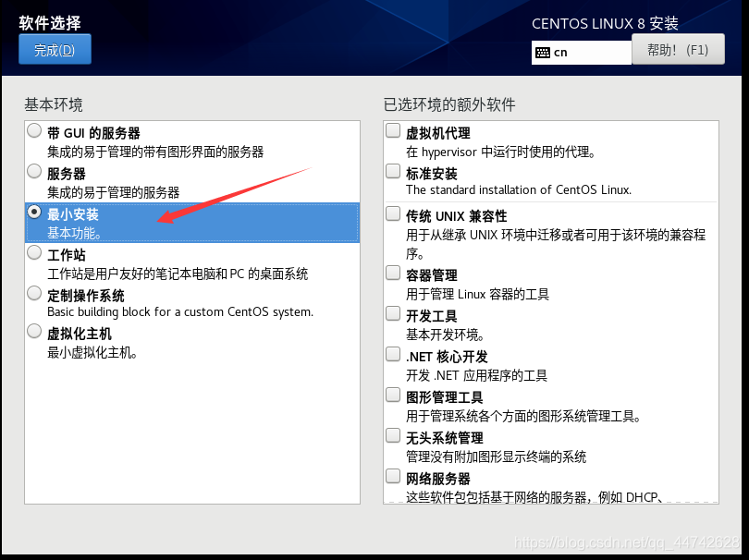Choose 虚拟化主机 radio button
This screenshot has width=749, height=560.
tap(34, 331)
